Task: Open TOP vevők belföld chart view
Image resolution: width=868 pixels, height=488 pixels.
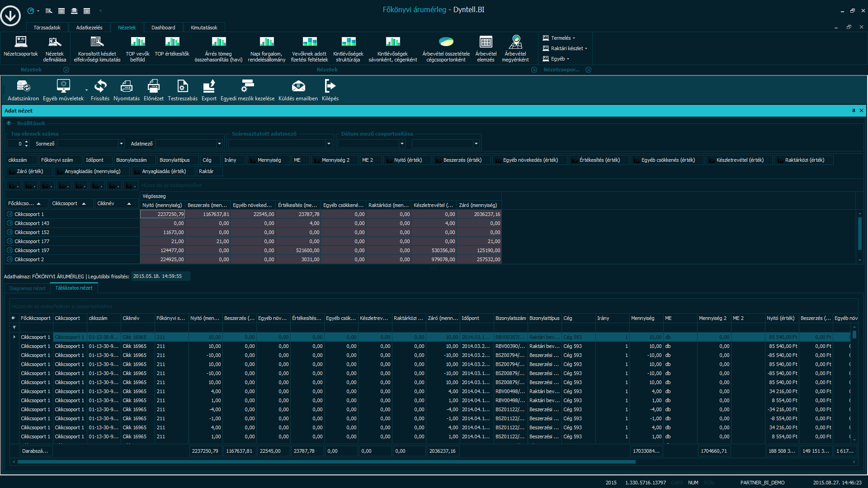Action: tap(137, 49)
